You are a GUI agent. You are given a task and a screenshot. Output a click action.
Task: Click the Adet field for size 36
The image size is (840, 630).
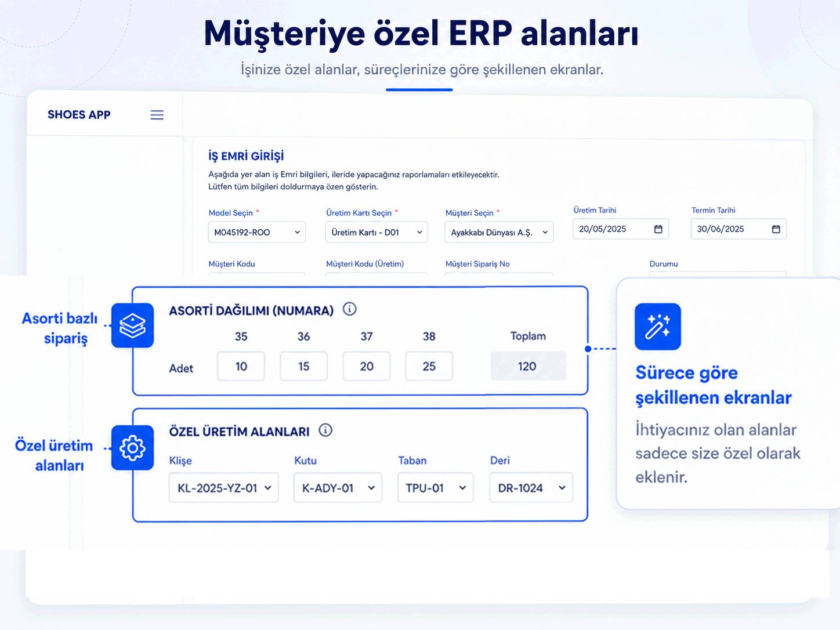(303, 366)
